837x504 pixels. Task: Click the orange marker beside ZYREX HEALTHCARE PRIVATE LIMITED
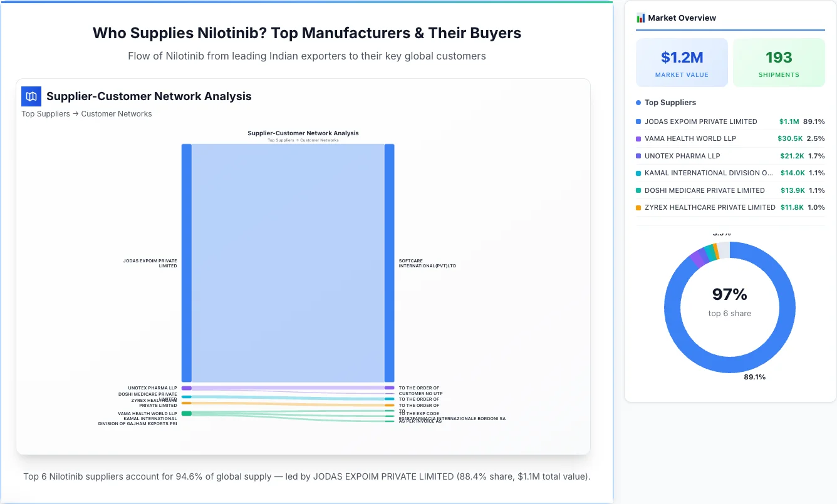[x=638, y=207]
